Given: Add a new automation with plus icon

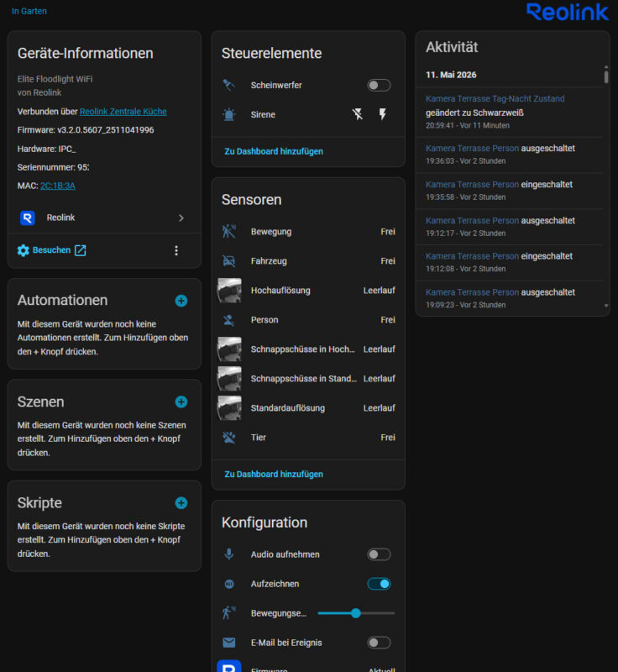Looking at the screenshot, I should tap(181, 301).
